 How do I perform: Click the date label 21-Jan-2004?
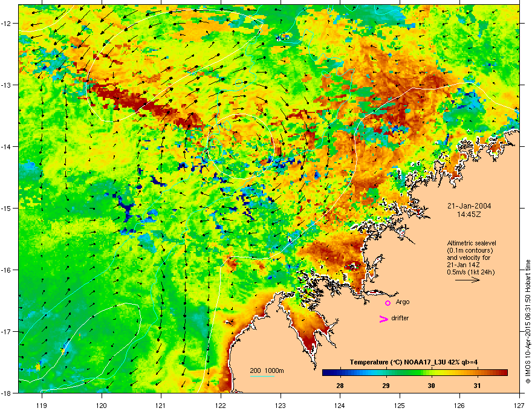coord(469,206)
